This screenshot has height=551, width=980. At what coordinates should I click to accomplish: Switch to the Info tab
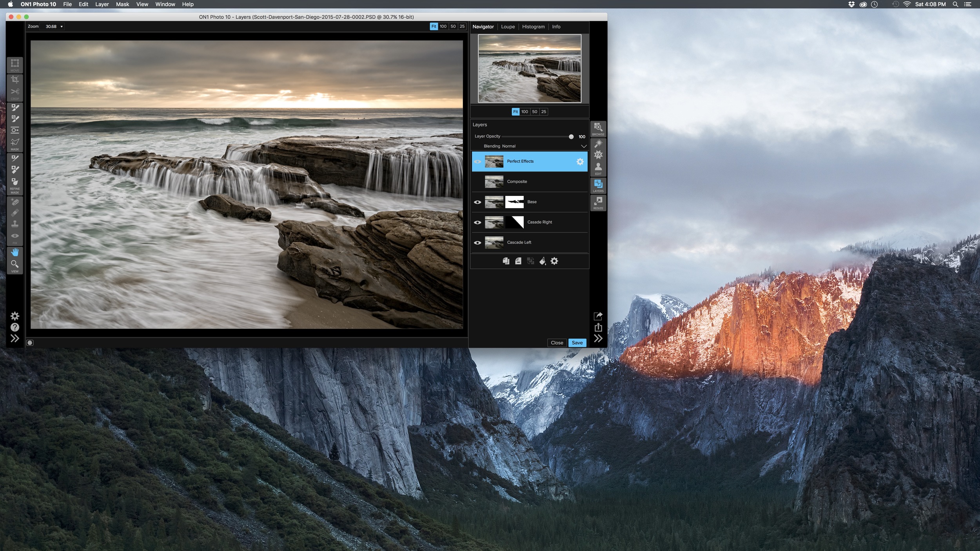point(556,27)
